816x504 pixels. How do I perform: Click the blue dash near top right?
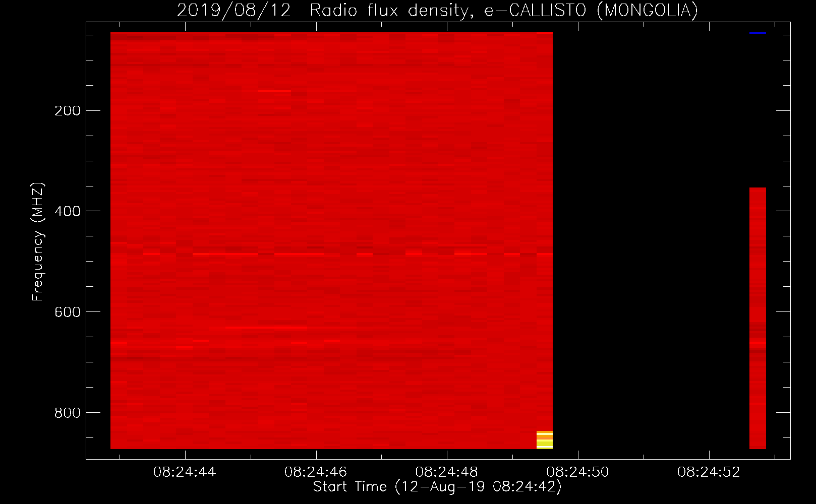click(757, 33)
